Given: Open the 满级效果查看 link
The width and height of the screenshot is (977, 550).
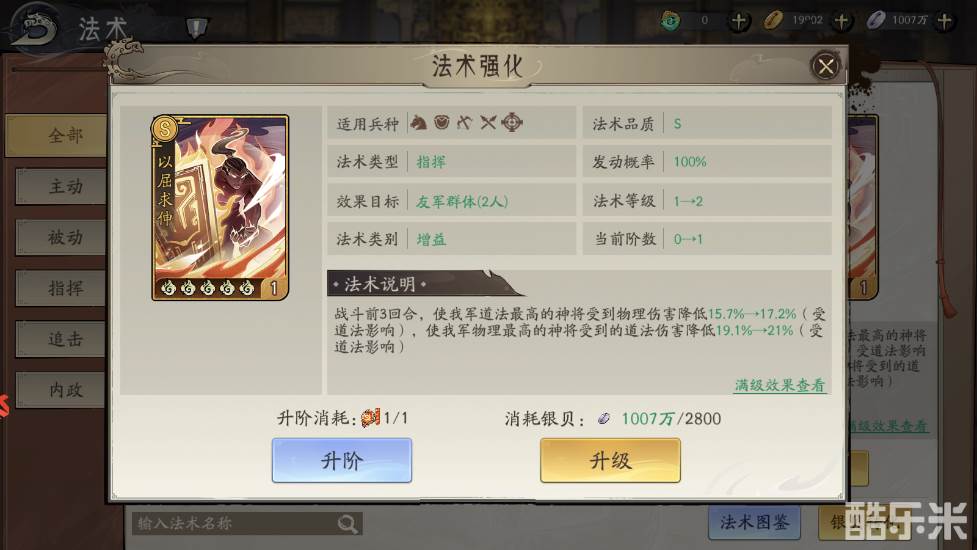Looking at the screenshot, I should click(x=780, y=385).
